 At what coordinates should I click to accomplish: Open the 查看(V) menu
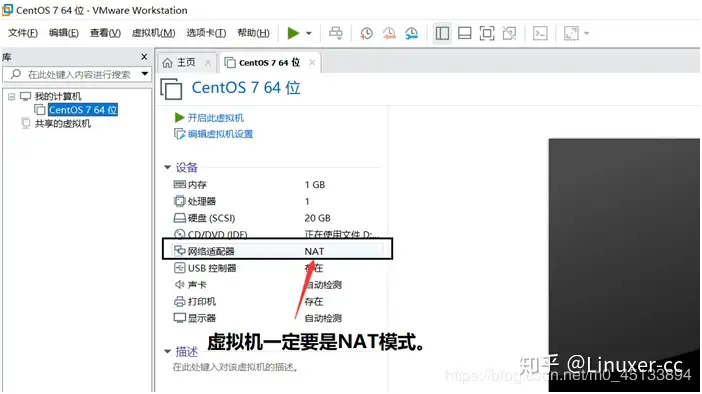pyautogui.click(x=105, y=33)
